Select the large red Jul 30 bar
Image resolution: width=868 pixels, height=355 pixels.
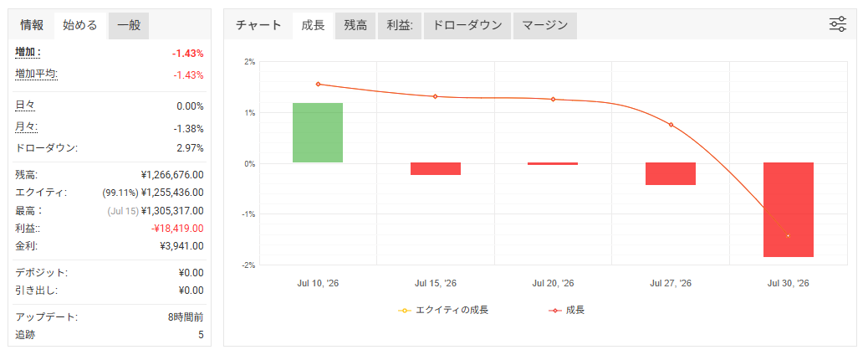click(x=789, y=209)
